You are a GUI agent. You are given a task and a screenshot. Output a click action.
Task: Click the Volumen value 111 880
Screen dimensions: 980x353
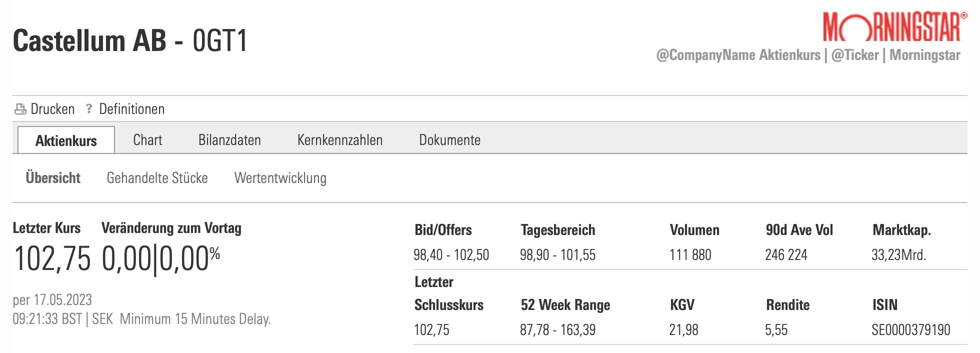pyautogui.click(x=690, y=255)
